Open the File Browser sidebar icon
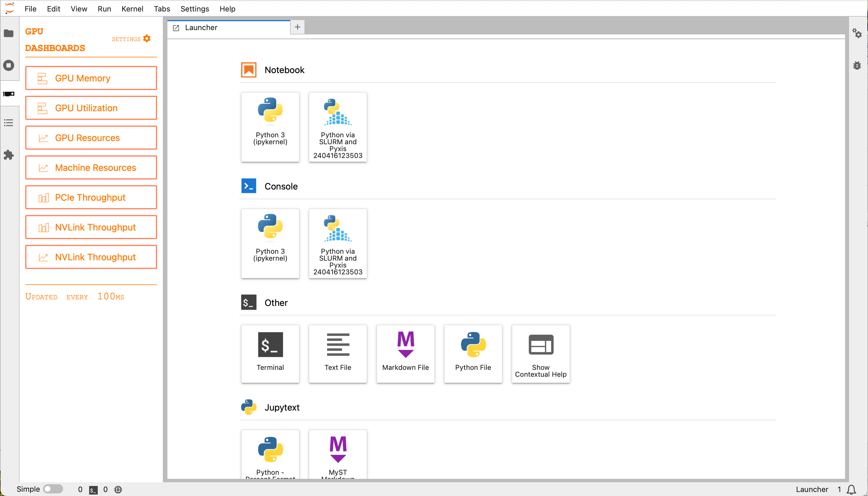This screenshot has width=868, height=496. coord(9,33)
